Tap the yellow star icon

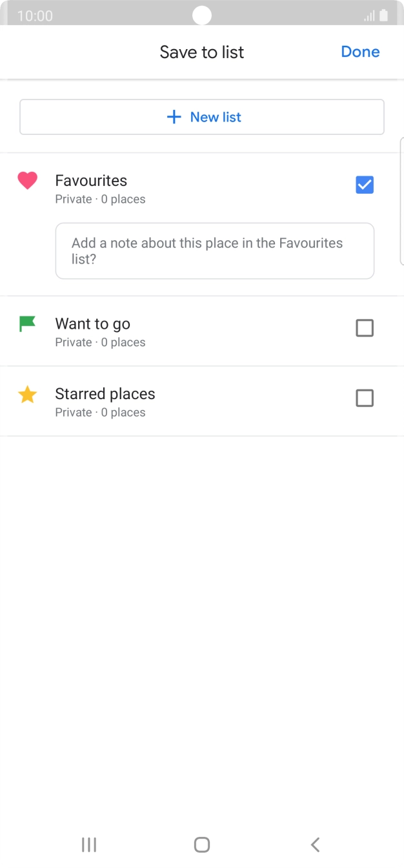tap(27, 395)
